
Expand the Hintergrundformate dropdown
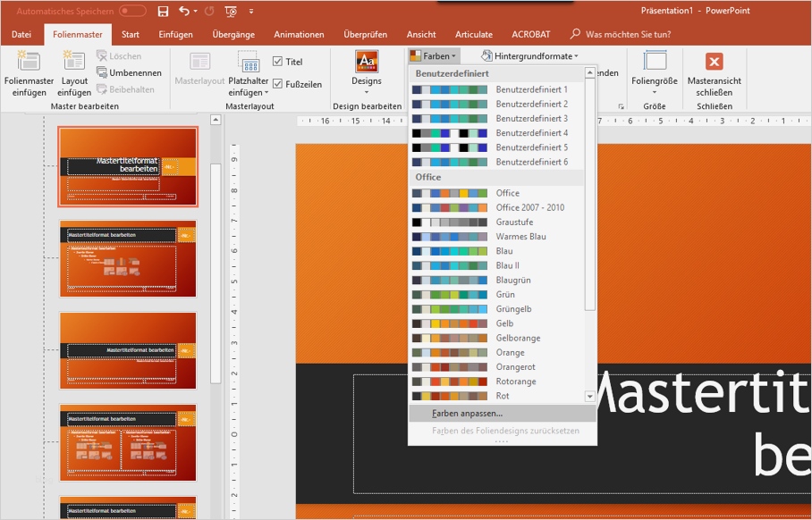pos(529,56)
